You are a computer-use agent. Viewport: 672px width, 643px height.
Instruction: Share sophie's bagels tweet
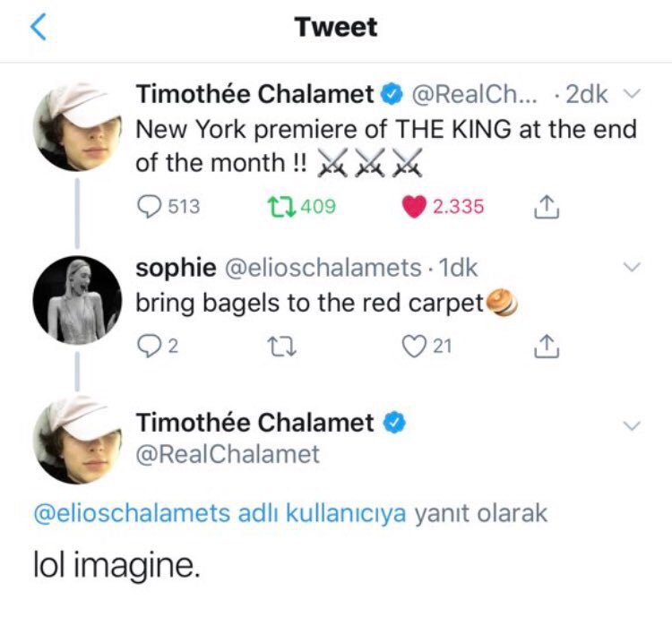tap(545, 346)
